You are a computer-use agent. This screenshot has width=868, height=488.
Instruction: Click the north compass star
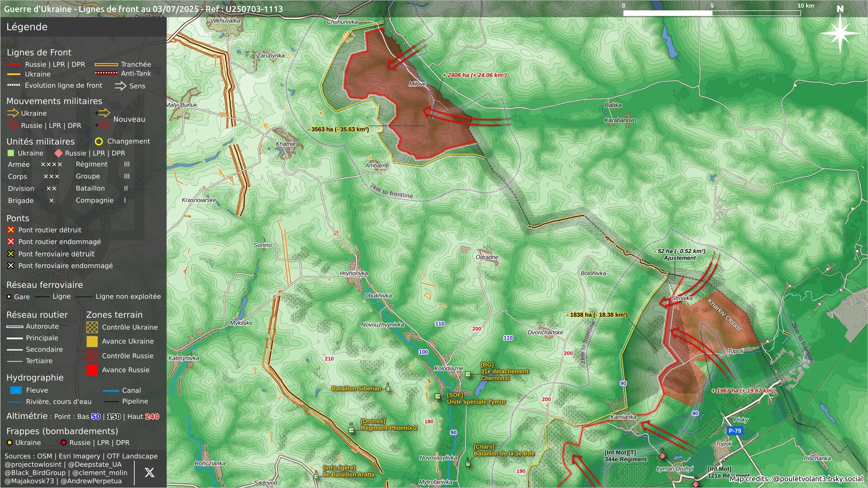(x=840, y=33)
